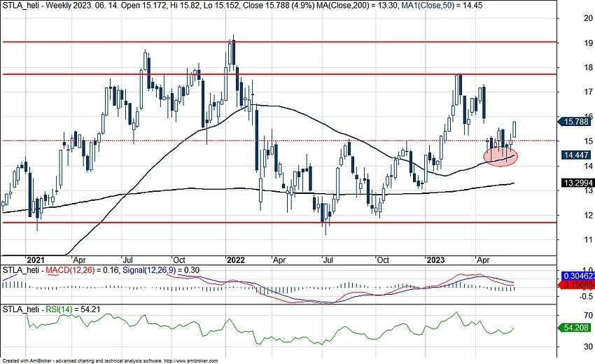Select the RSI(14) indicator title
The height and width of the screenshot is (364, 595).
59,309
